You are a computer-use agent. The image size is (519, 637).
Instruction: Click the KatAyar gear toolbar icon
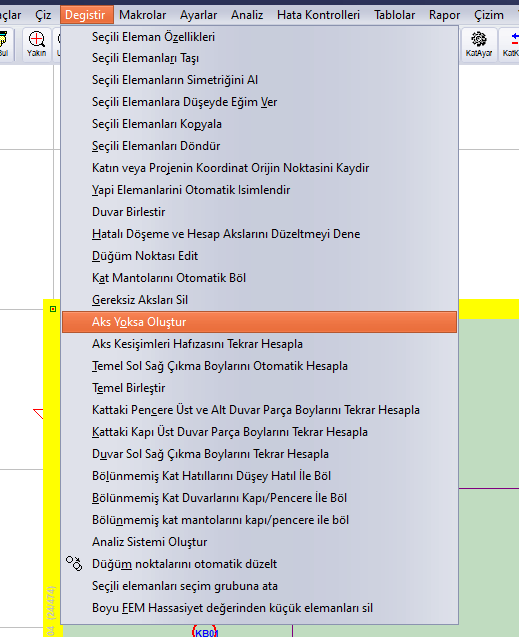479,44
